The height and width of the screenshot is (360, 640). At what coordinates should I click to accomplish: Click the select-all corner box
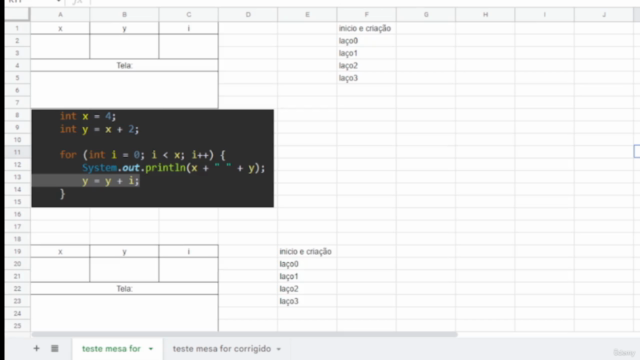[x=17, y=14]
